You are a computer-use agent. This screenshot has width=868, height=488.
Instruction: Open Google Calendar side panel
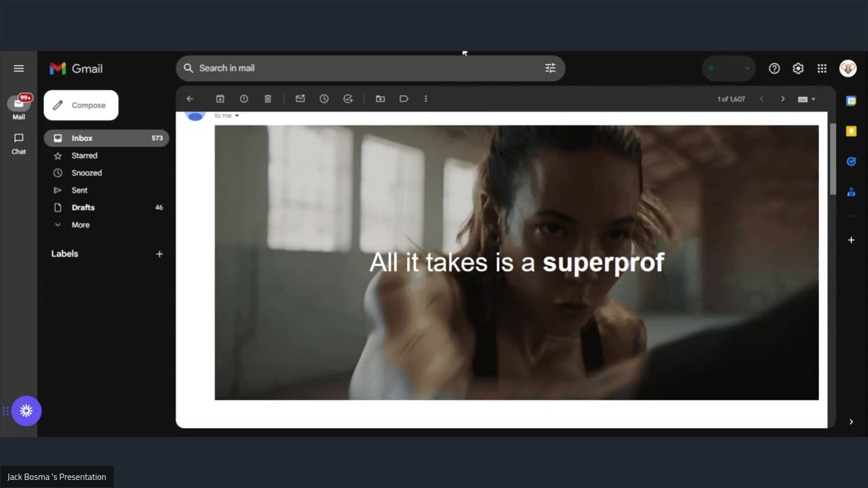tap(851, 101)
